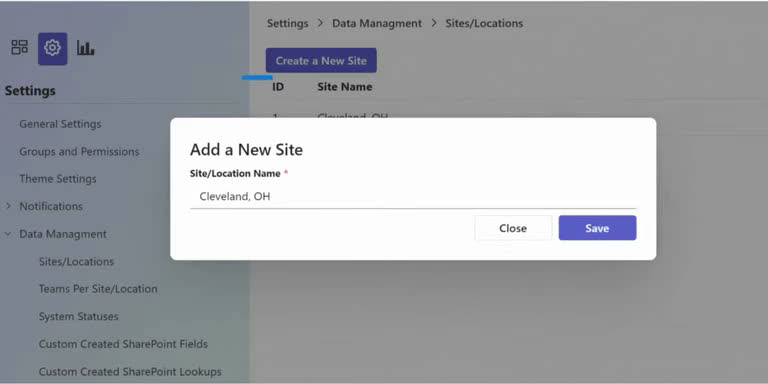768x384 pixels.
Task: Close the Add a New Site dialog
Action: click(513, 228)
